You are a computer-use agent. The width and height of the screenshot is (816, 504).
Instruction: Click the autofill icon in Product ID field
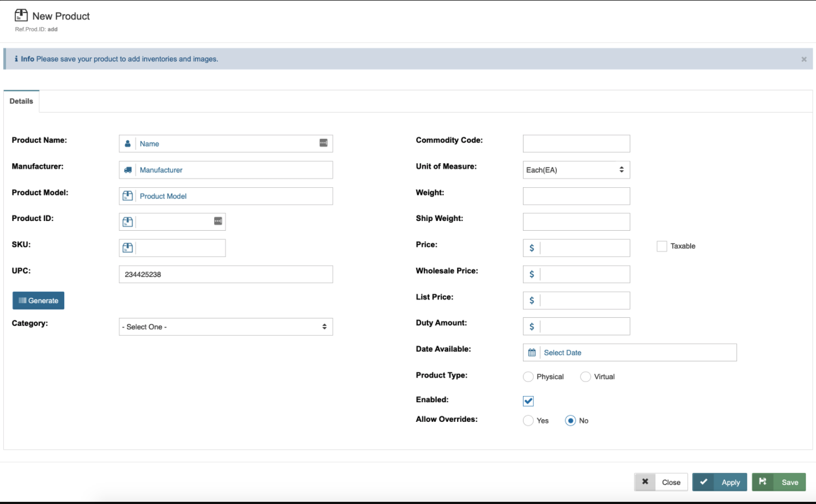click(218, 221)
